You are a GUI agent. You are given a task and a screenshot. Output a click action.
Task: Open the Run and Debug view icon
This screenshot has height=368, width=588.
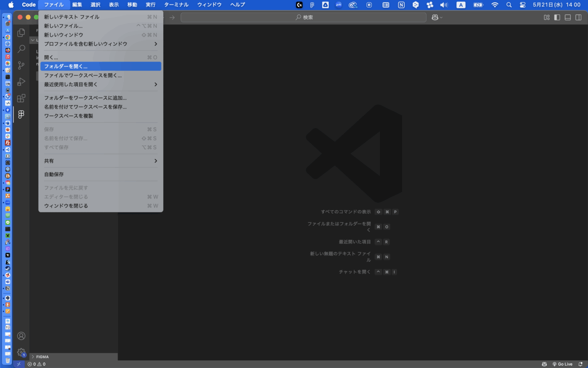21,82
